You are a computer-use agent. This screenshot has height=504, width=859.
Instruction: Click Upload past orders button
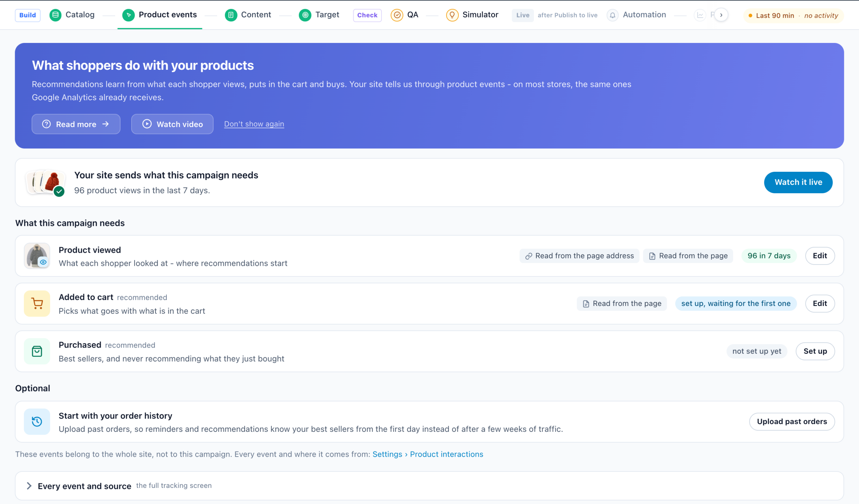(x=792, y=421)
